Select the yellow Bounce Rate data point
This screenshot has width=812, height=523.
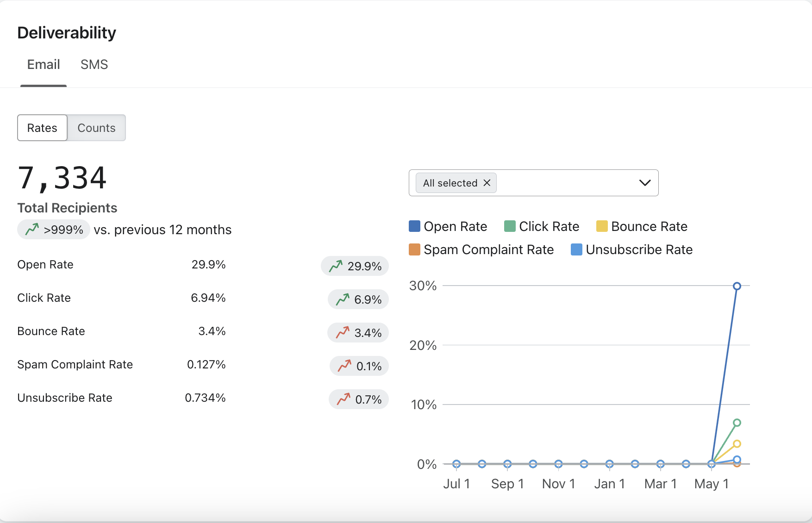[x=737, y=444]
